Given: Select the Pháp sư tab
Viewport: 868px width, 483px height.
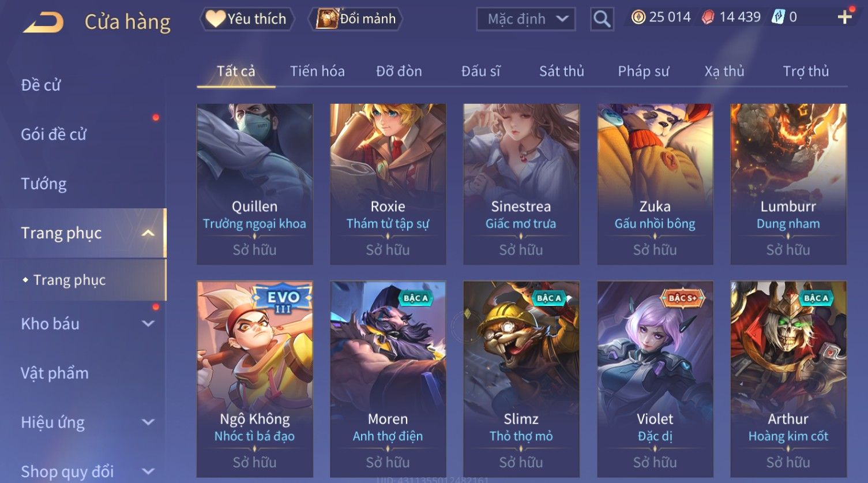Looking at the screenshot, I should [644, 71].
